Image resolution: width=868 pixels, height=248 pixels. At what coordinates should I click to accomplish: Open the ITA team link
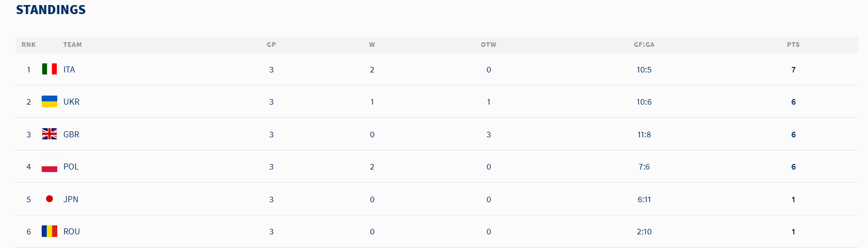[69, 69]
